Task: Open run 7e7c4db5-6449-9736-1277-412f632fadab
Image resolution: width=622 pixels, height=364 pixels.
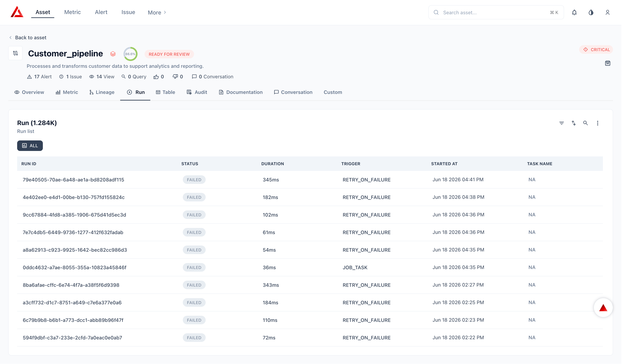Action: pos(73,232)
